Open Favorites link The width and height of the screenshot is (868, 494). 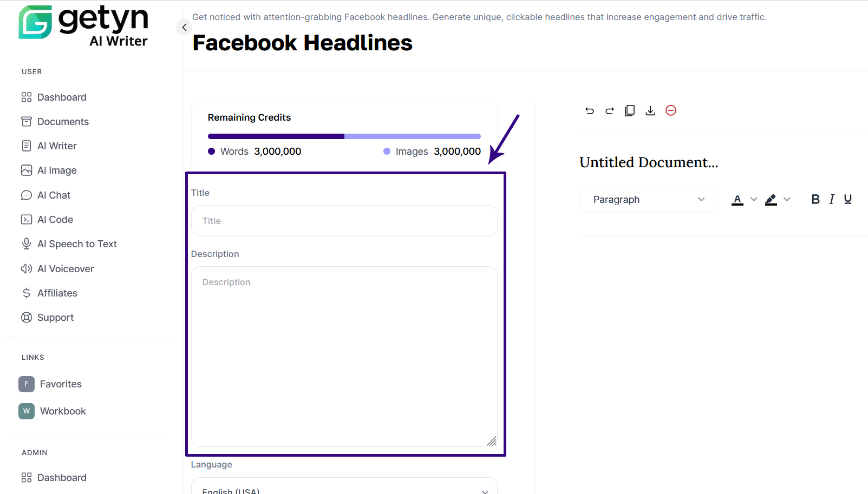point(61,384)
